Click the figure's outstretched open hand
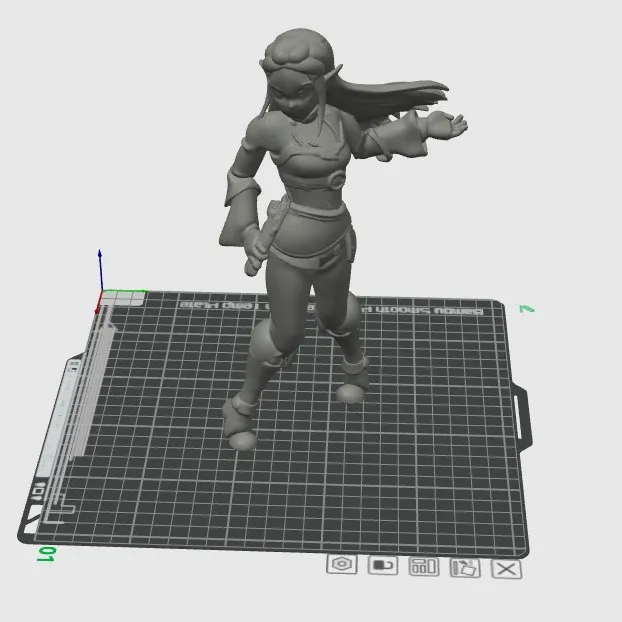The height and width of the screenshot is (622, 622). [x=449, y=123]
